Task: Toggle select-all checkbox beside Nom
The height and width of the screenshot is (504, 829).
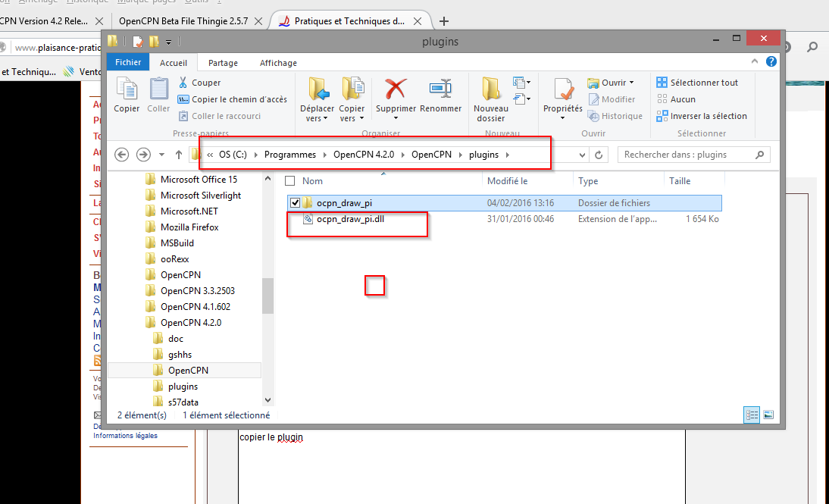Action: click(x=289, y=181)
